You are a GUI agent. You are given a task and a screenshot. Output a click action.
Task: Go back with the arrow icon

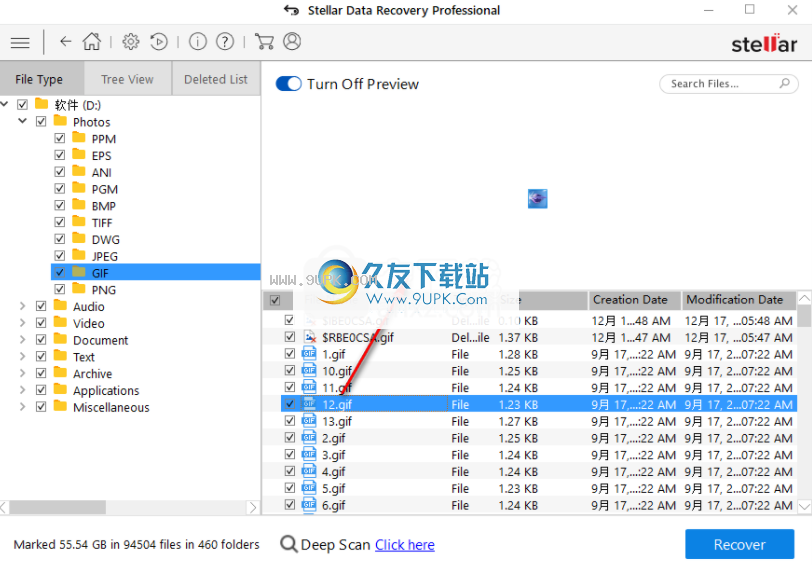(x=65, y=41)
